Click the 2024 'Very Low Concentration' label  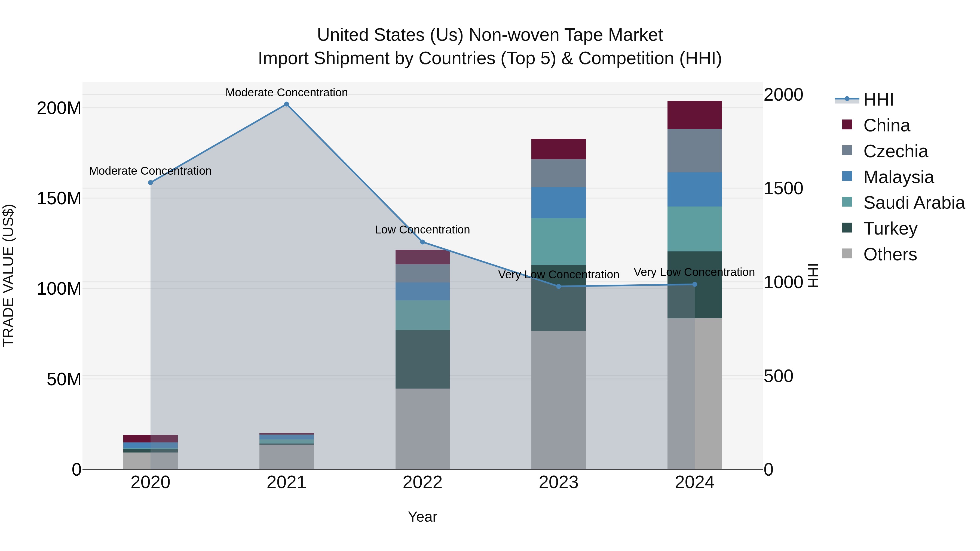coord(694,272)
